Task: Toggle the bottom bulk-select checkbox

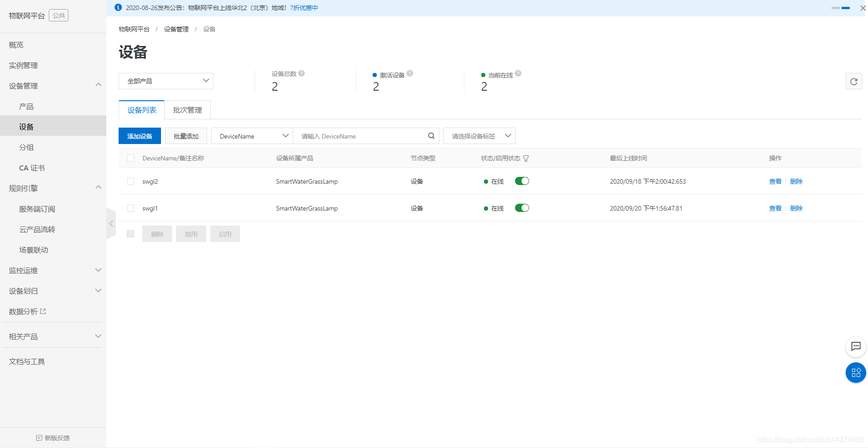Action: coord(130,234)
